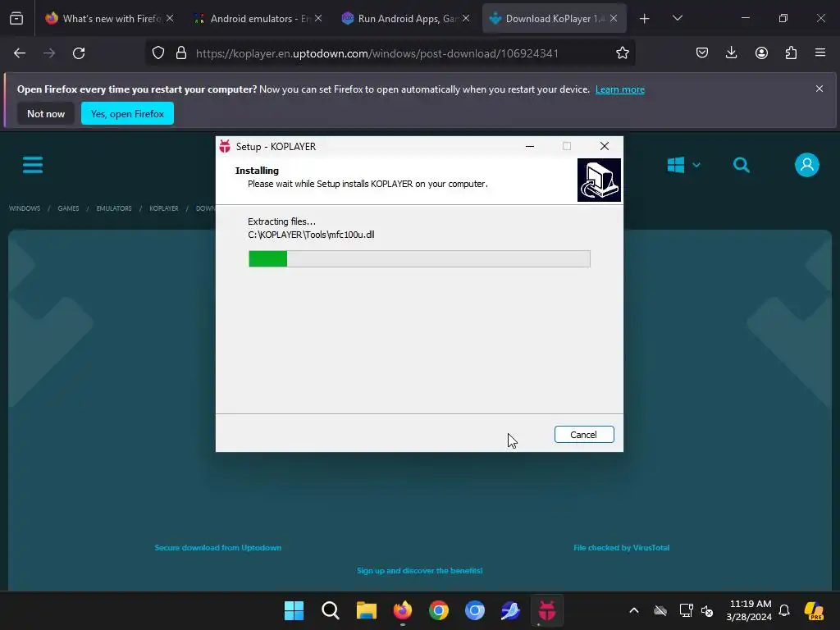Open Chromium from taskbar

(475, 610)
